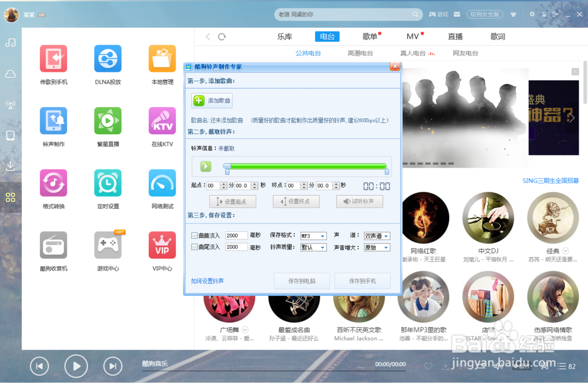Select 网友电台 sub-tab
588x383 pixels.
click(465, 54)
